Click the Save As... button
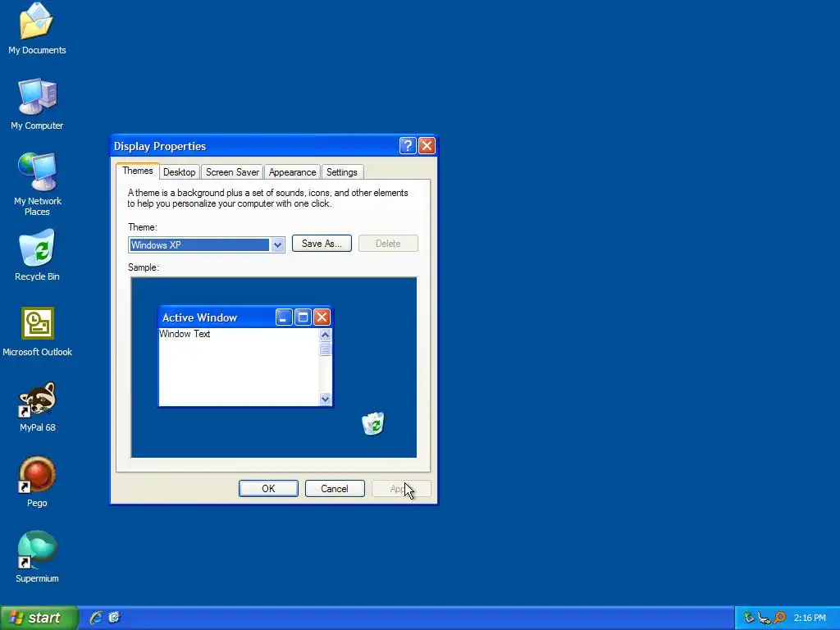 (322, 244)
